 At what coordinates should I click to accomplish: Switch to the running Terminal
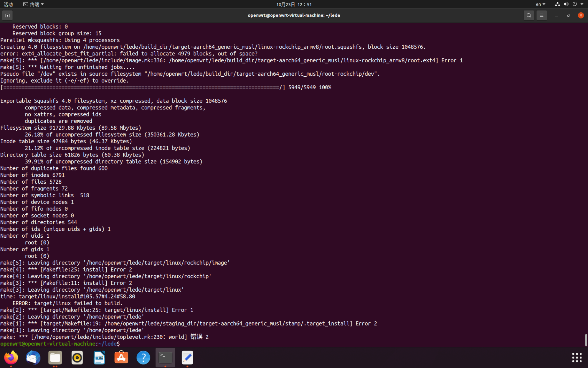pos(165,358)
